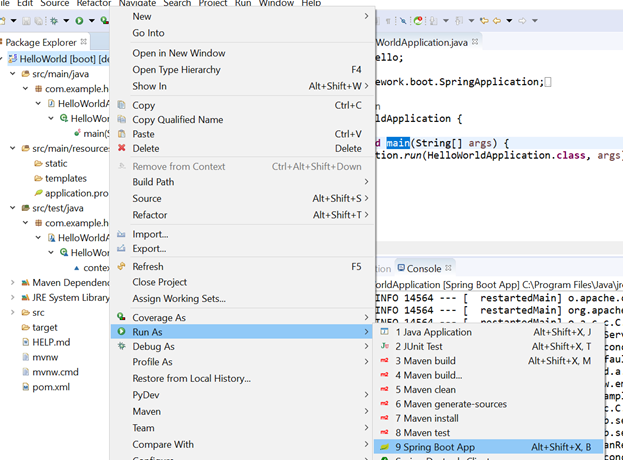Choose Restore from Local History...
This screenshot has height=460, width=623.
242,379
